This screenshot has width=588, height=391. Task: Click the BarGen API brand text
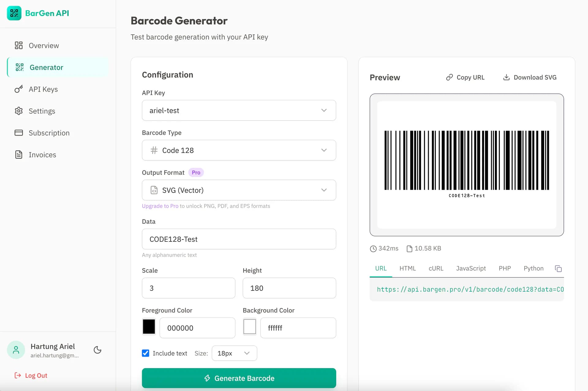click(x=47, y=13)
